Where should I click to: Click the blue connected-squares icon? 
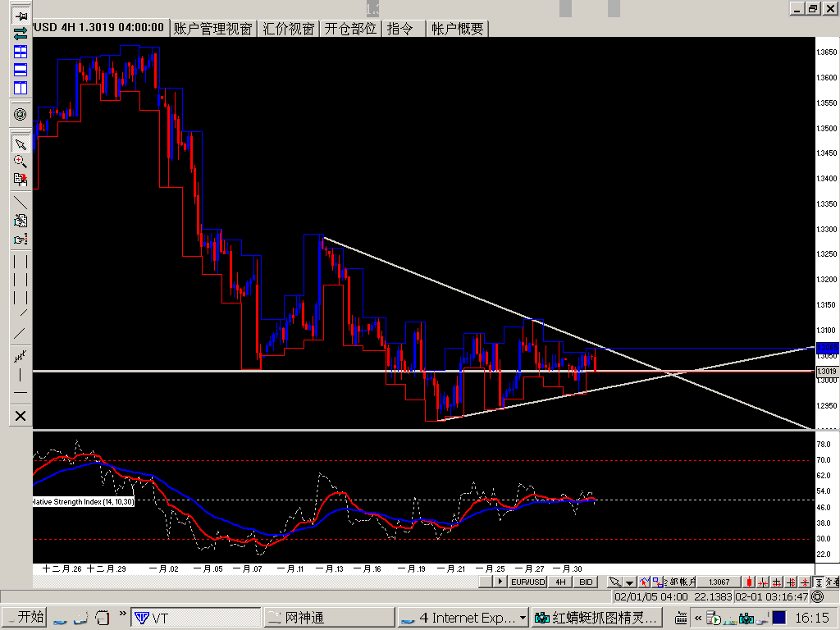tap(657, 582)
